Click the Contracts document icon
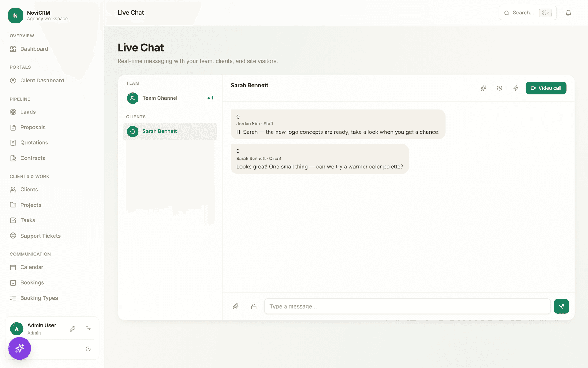The image size is (588, 368). (13, 158)
